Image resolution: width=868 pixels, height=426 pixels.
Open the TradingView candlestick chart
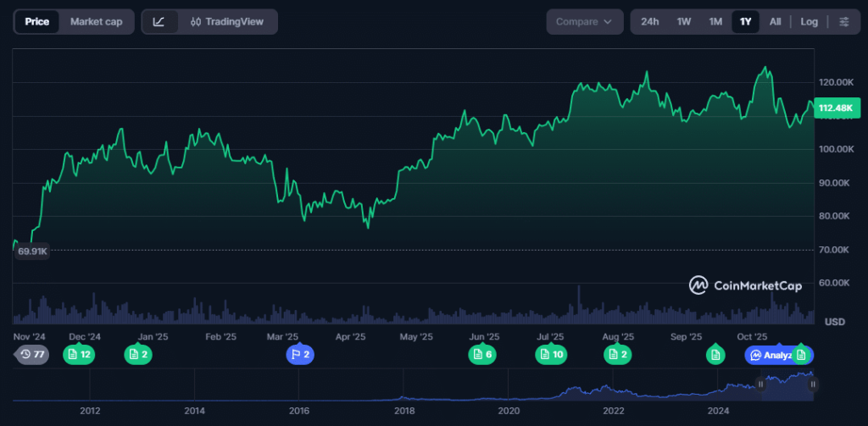click(x=227, y=21)
